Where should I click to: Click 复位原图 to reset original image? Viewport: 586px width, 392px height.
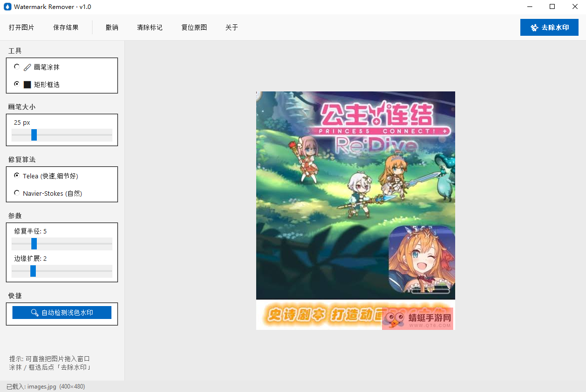coord(194,28)
